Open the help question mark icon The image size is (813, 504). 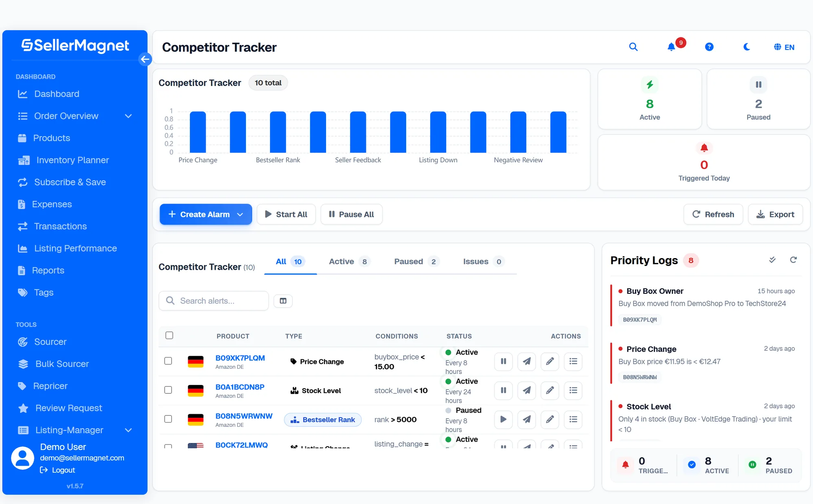tap(709, 47)
